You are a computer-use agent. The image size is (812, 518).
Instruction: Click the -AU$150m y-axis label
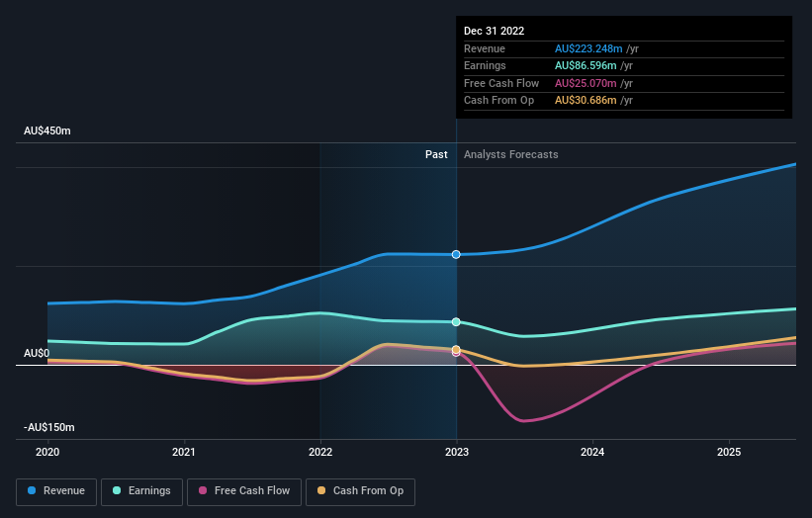(49, 427)
